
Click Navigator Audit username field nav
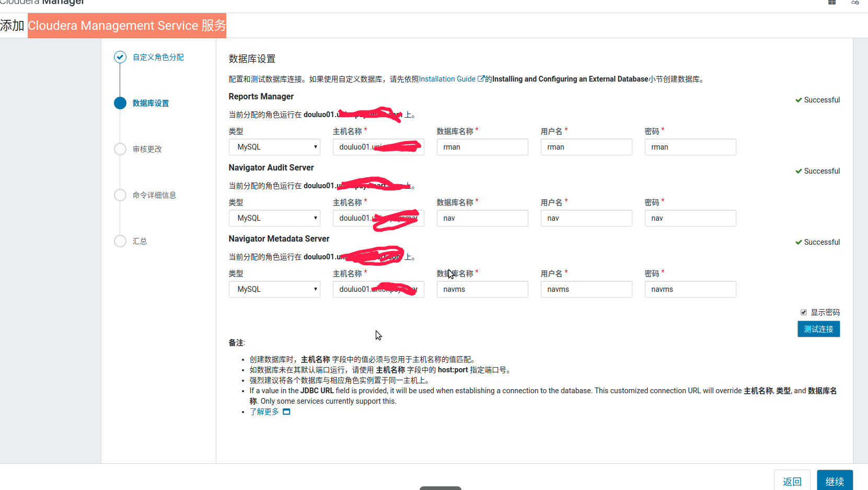tap(586, 218)
